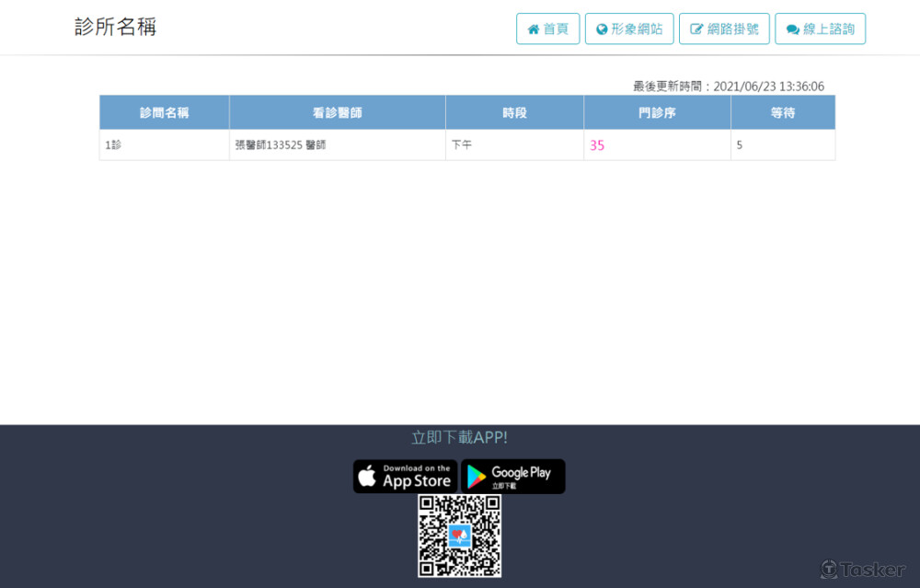Open the 網路掛號 online registration button
920x588 pixels.
(724, 29)
